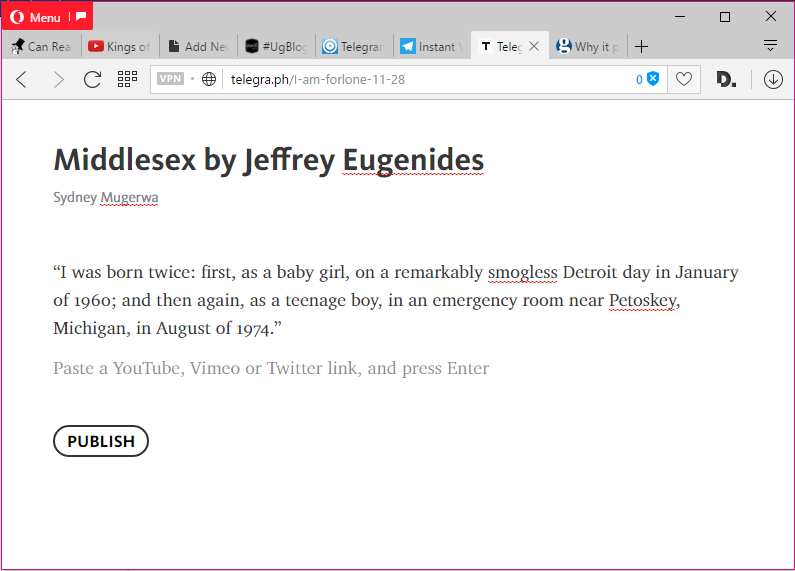Viewport: 795px width, 571px height.
Task: Open the downloads arrow icon
Action: click(x=773, y=80)
